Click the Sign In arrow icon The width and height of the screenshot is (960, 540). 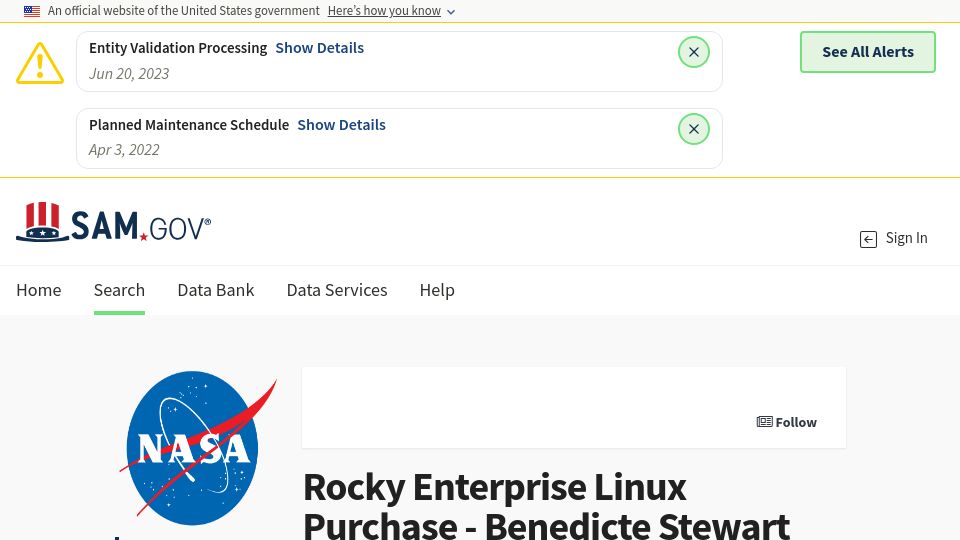pos(868,239)
